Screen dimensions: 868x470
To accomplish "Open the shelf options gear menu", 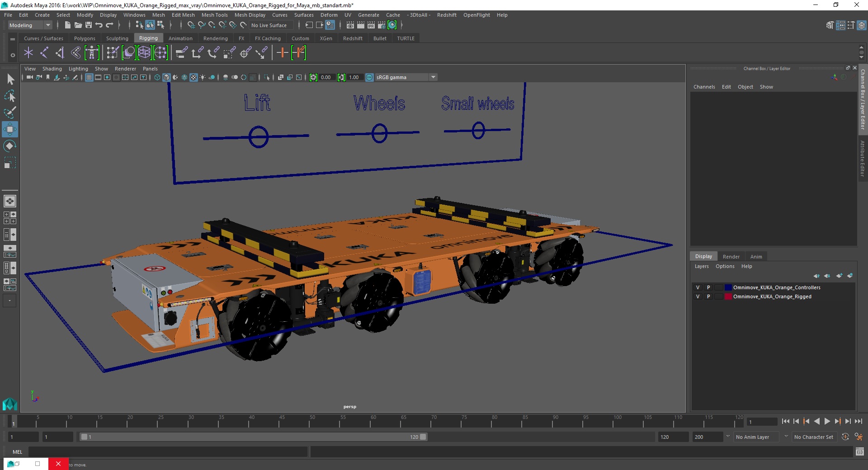I will (13, 55).
